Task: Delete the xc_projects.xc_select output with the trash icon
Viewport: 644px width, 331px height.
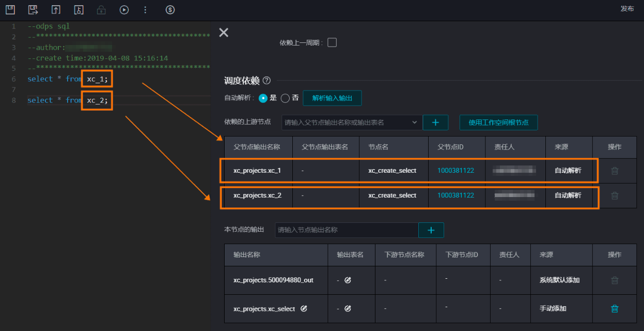Action: click(615, 308)
